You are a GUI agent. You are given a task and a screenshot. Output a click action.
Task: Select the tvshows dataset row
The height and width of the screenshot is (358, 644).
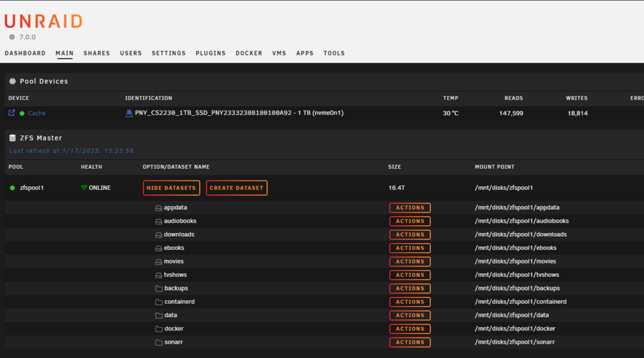click(x=325, y=275)
